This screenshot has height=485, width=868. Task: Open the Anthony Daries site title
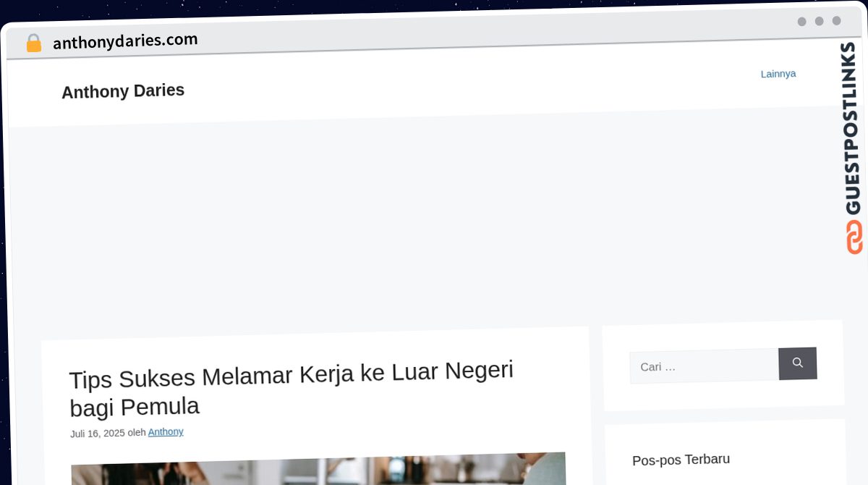[x=123, y=91]
